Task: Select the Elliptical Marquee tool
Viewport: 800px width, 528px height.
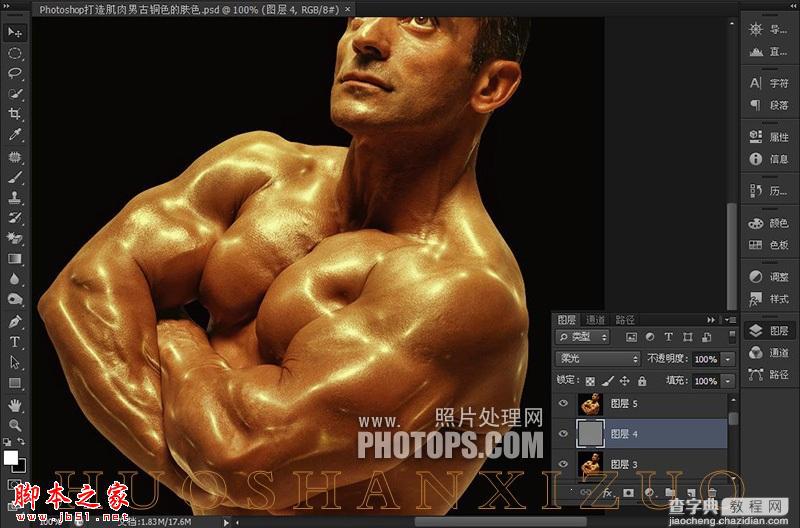Action: (x=15, y=53)
